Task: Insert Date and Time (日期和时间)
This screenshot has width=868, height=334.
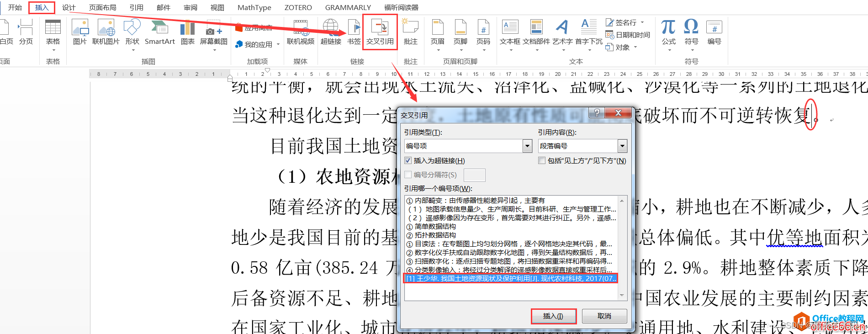Action: [x=628, y=35]
